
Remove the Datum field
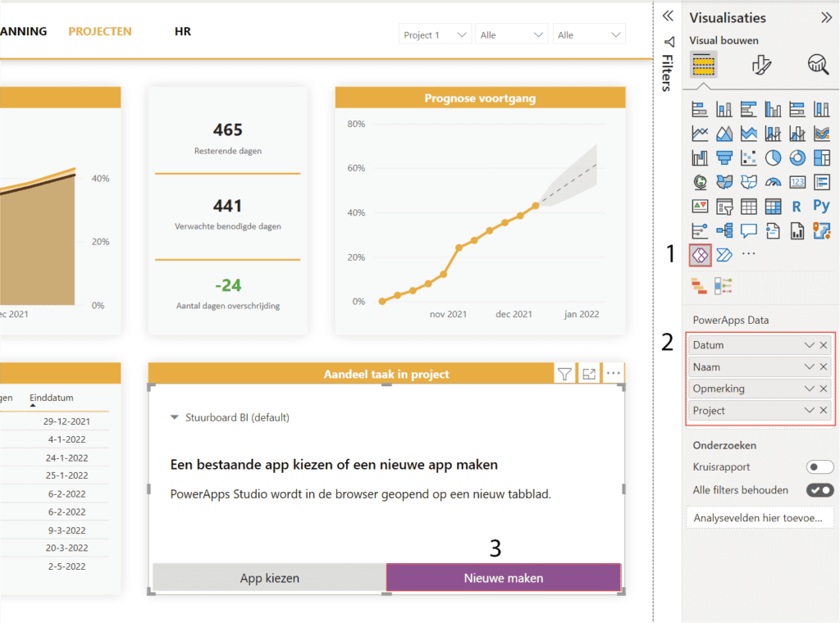click(x=824, y=345)
